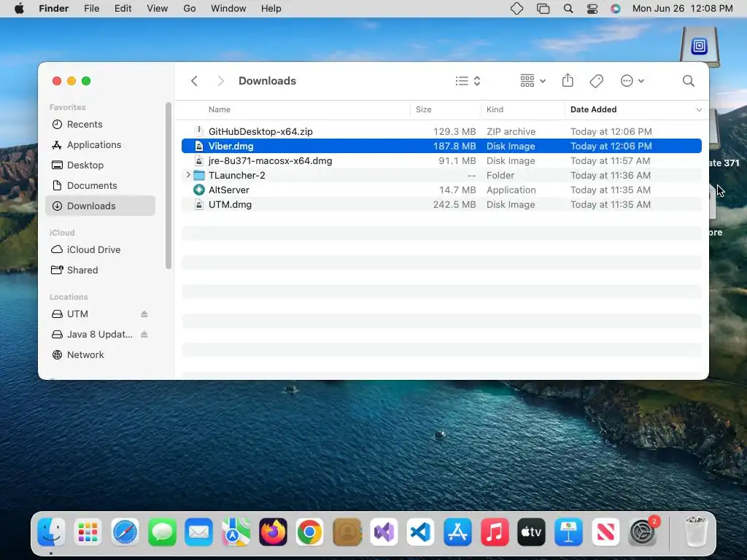Open the Finder menu in menu bar
The height and width of the screenshot is (560, 747).
coord(54,9)
